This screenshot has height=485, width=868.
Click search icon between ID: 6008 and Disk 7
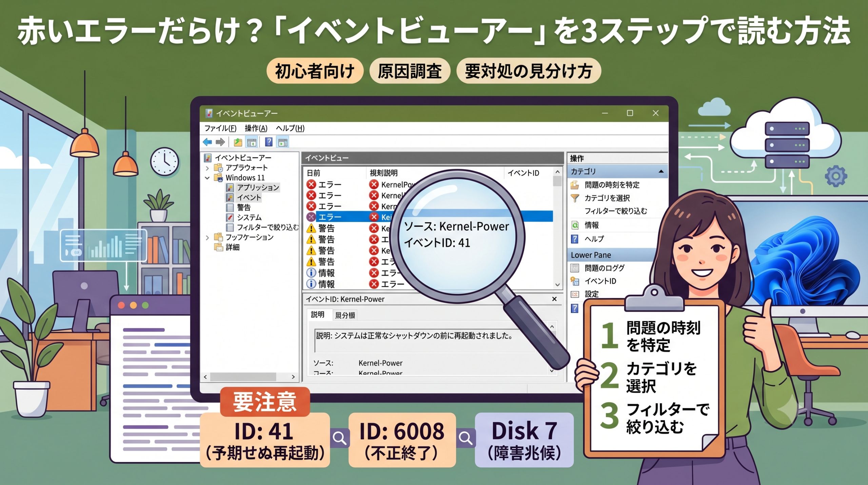466,438
